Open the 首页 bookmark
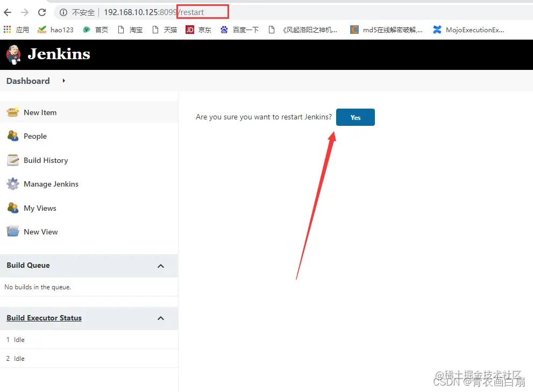The height and width of the screenshot is (392, 533). click(96, 30)
